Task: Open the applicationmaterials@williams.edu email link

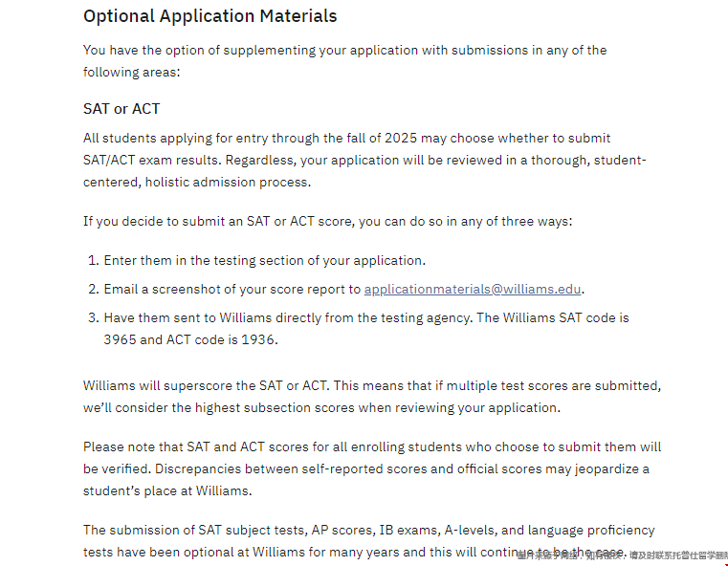Action: pyautogui.click(x=473, y=289)
